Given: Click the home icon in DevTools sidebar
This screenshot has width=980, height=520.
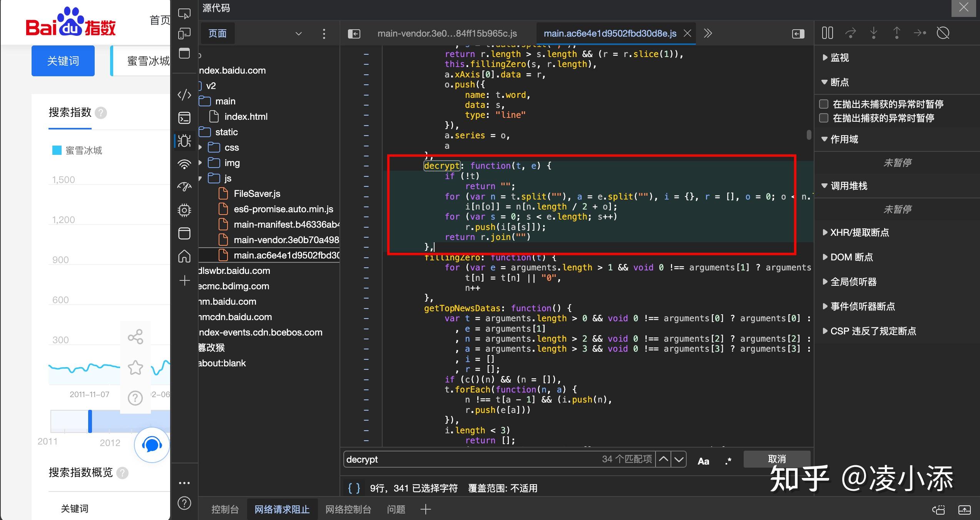Looking at the screenshot, I should [184, 256].
